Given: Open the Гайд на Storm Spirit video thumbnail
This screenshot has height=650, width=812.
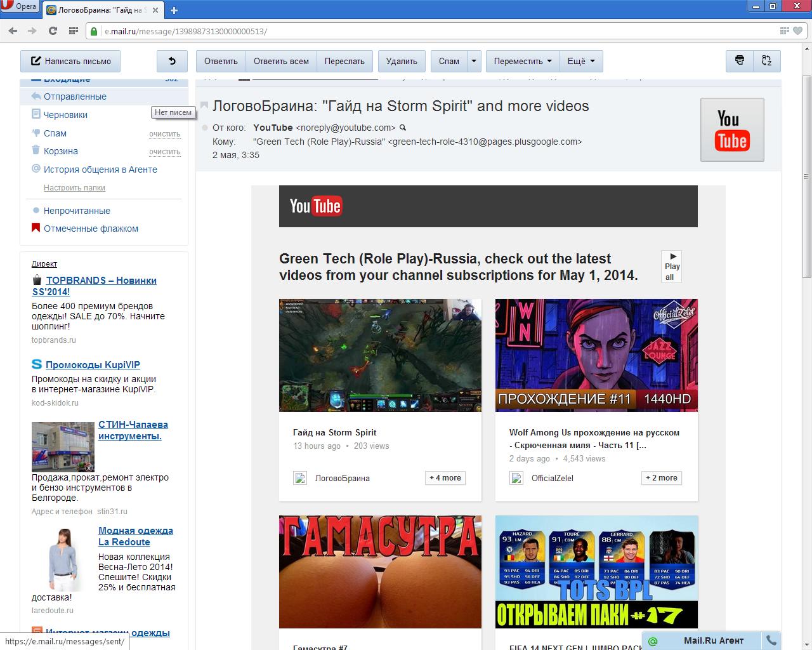Looking at the screenshot, I should click(380, 355).
